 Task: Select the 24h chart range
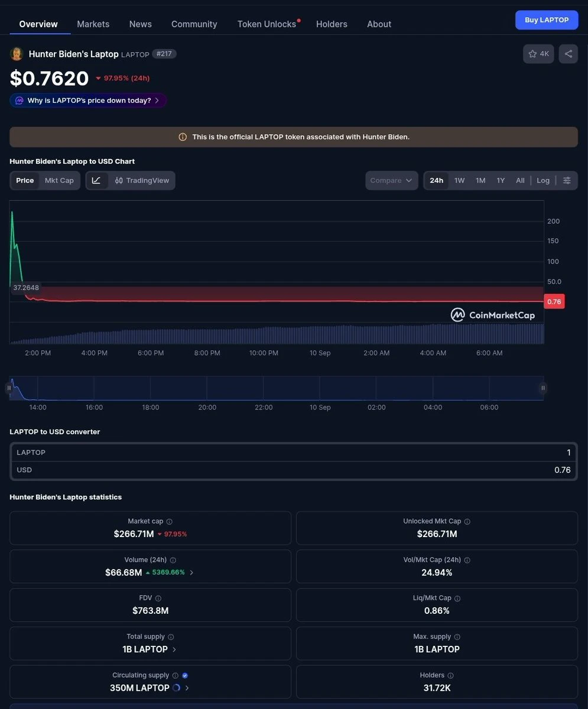coord(437,180)
